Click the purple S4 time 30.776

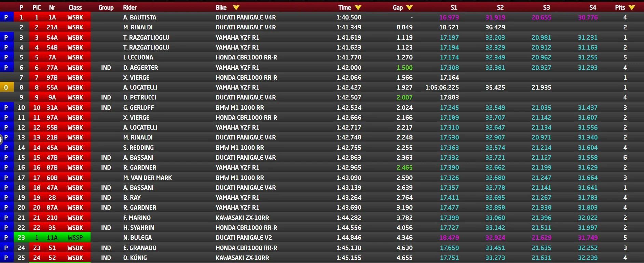point(588,17)
